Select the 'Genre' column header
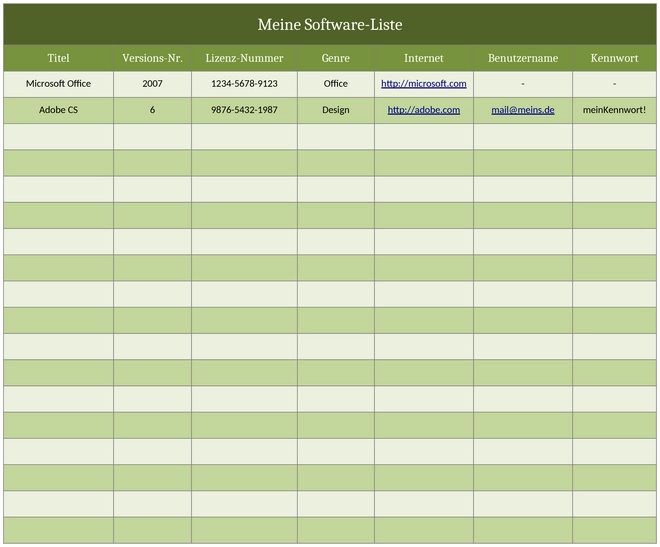The width and height of the screenshot is (660, 547). pyautogui.click(x=335, y=58)
